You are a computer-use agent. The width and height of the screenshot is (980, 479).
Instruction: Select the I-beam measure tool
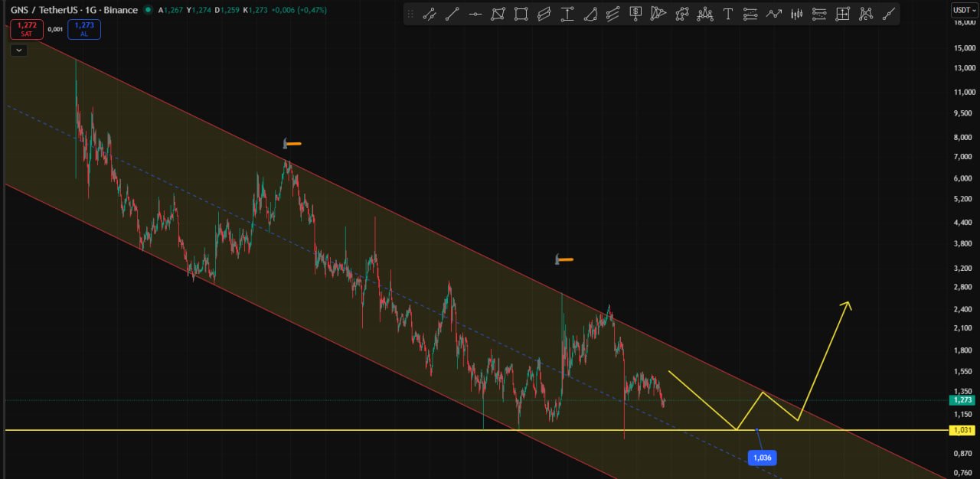click(567, 14)
